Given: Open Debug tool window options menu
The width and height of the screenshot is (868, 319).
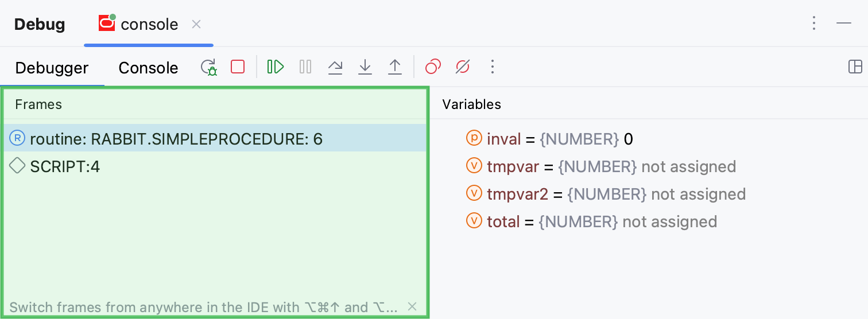Looking at the screenshot, I should 813,24.
